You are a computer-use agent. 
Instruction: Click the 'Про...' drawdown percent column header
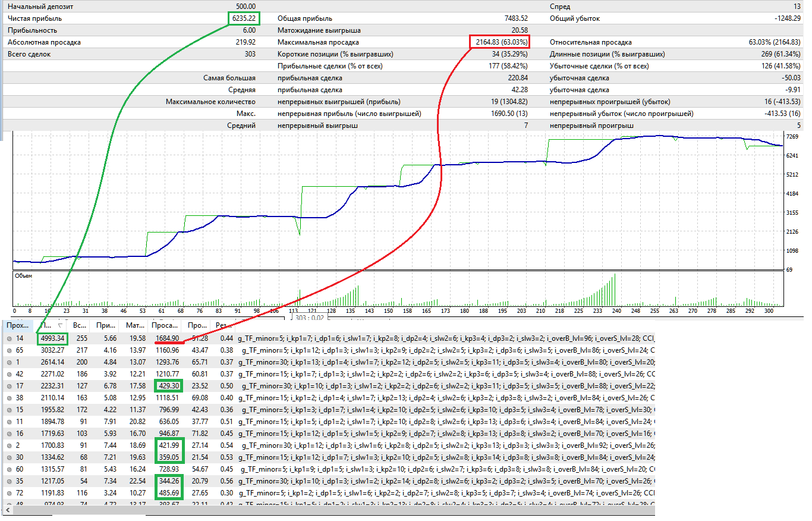click(x=196, y=325)
